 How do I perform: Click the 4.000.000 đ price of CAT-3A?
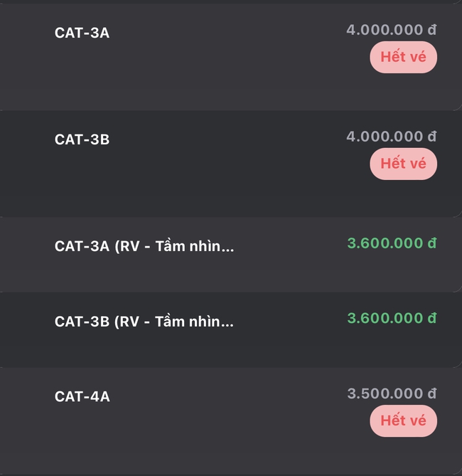391,30
